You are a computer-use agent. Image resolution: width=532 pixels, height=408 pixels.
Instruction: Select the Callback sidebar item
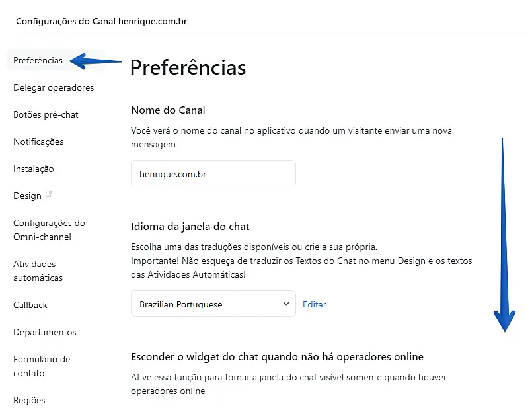point(30,305)
